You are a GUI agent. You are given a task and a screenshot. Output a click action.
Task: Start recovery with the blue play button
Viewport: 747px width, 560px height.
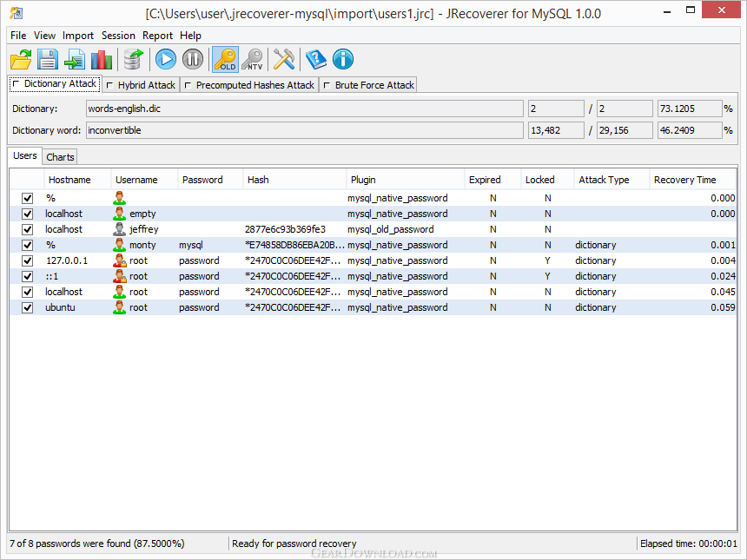coord(166,60)
